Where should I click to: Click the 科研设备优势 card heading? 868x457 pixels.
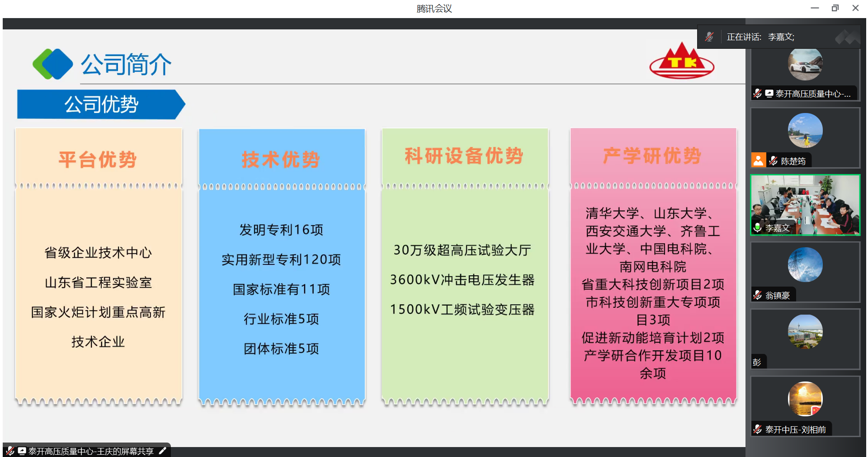pos(464,156)
